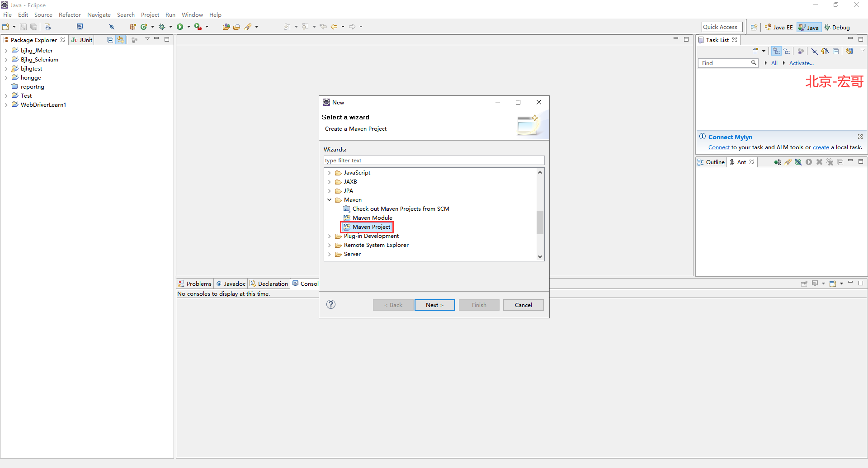The width and height of the screenshot is (868, 468).
Task: Click the New toolbar icon
Action: [6, 27]
